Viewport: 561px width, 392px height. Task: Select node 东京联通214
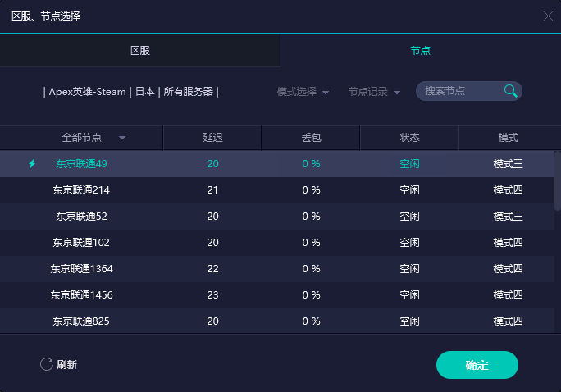click(x=277, y=190)
